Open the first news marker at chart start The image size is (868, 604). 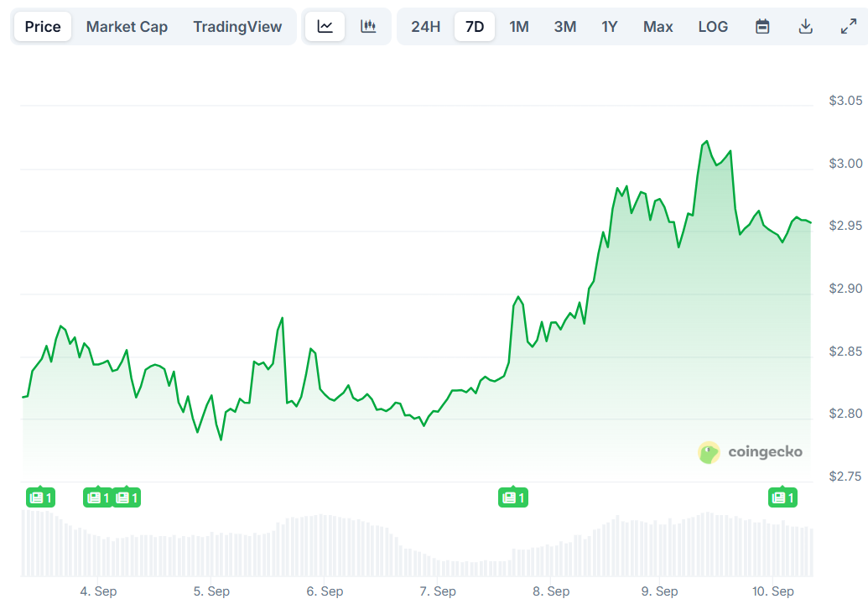point(40,497)
